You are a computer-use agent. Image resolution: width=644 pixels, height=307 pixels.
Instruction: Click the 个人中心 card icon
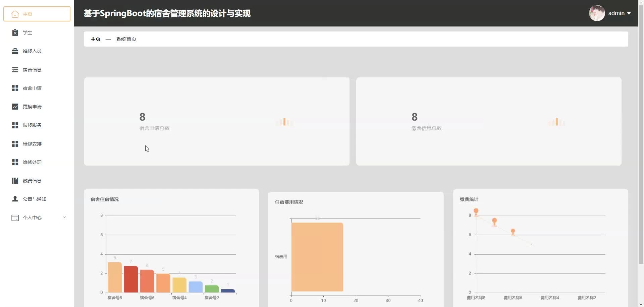point(15,218)
